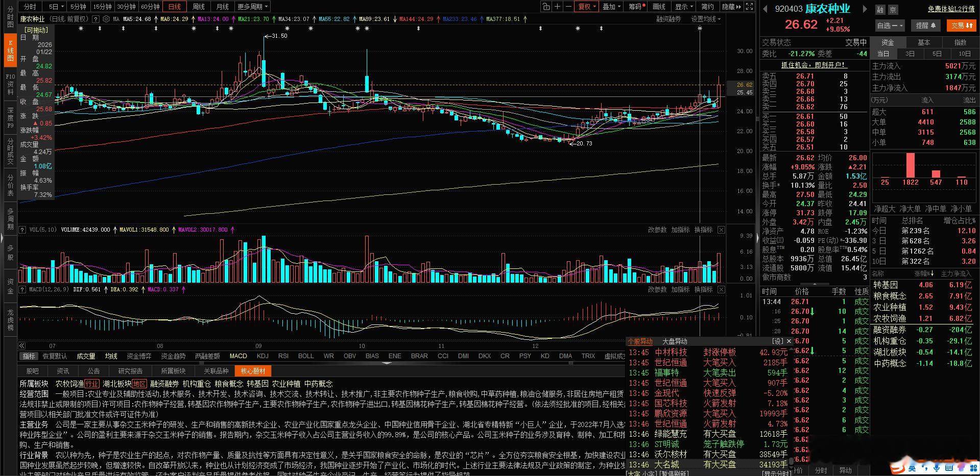
Task: Open 自选 watchlist dropdown
Action: pos(890,25)
